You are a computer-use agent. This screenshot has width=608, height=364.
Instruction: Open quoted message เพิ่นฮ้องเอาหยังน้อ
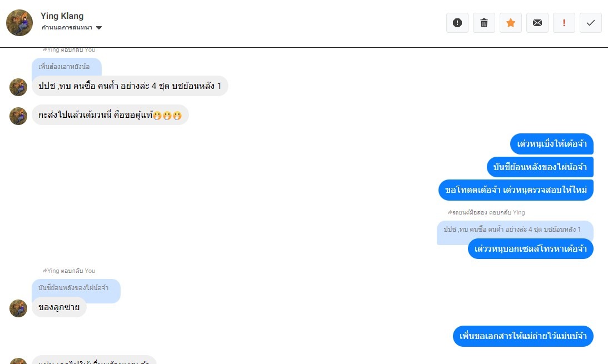[67, 67]
